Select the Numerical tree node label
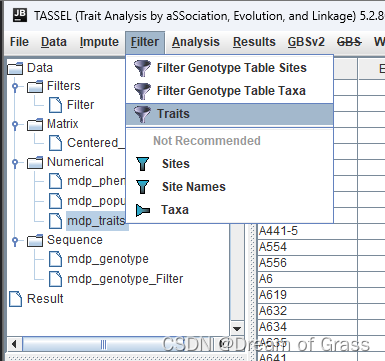The width and height of the screenshot is (385, 361). (75, 162)
